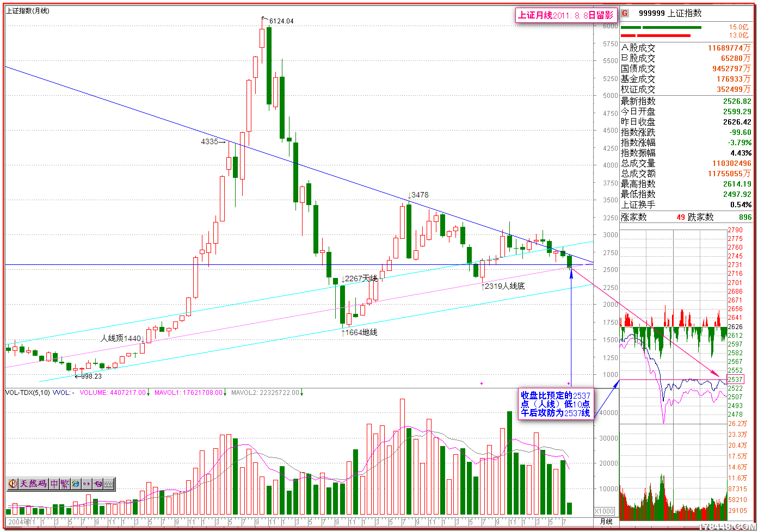Toggle the 中 Chinese/English mode button
Screen dimensions: 758x532
click(x=54, y=484)
